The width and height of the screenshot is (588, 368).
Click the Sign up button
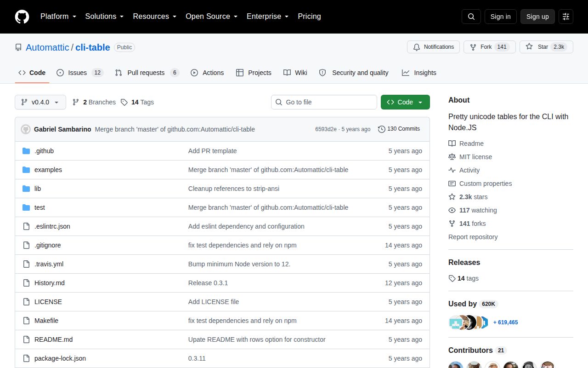[x=537, y=17]
